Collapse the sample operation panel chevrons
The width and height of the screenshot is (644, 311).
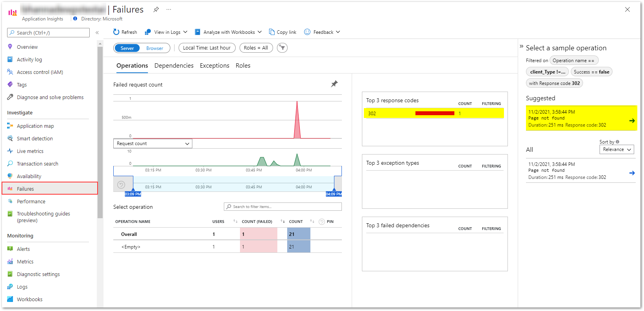pos(522,46)
